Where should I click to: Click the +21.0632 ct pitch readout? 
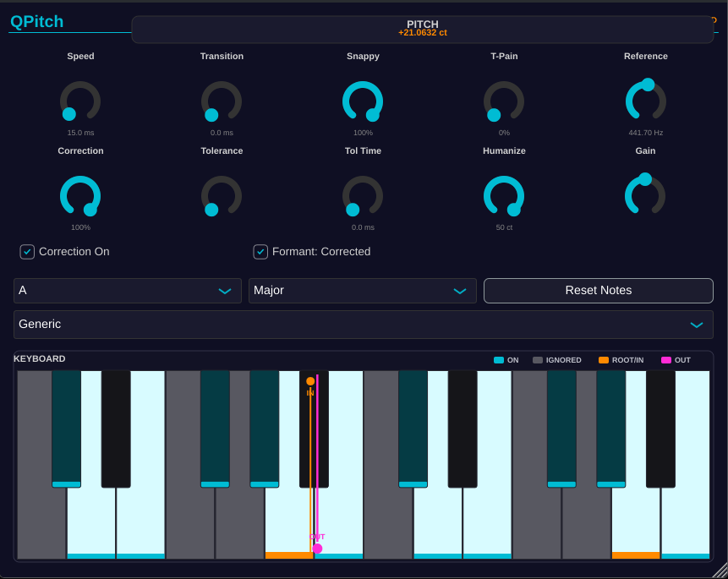point(423,33)
